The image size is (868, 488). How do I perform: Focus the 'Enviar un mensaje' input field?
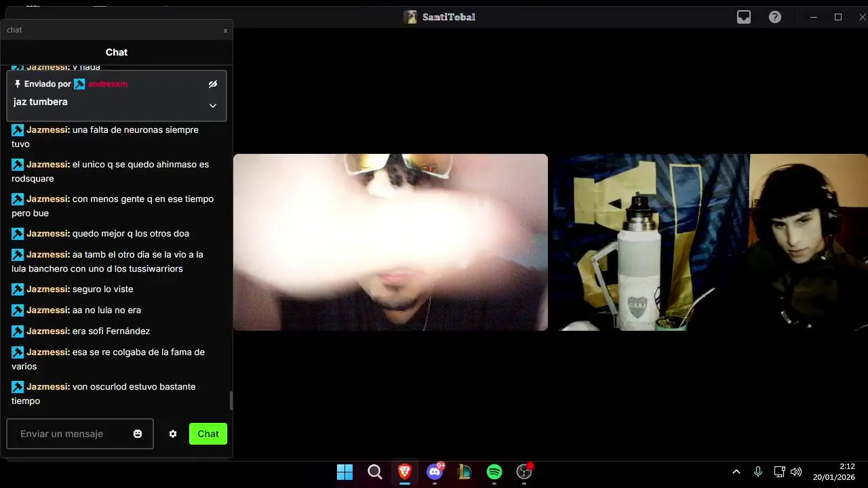pos(80,434)
